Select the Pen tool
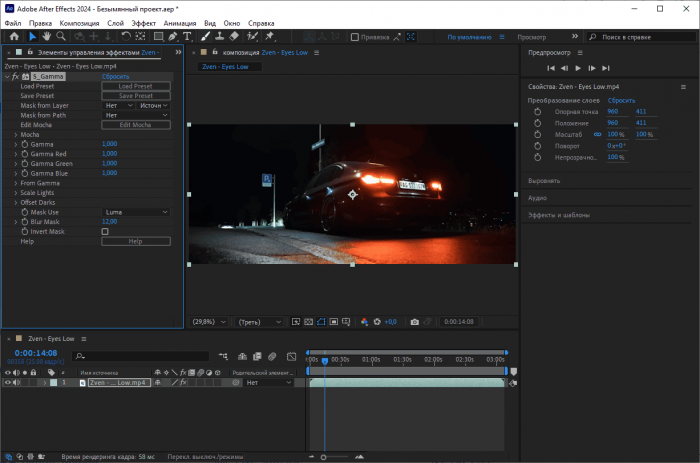This screenshot has height=463, width=700. click(x=172, y=37)
